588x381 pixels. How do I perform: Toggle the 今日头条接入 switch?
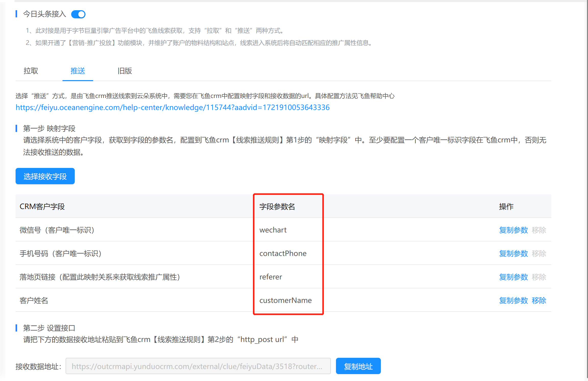pos(78,14)
